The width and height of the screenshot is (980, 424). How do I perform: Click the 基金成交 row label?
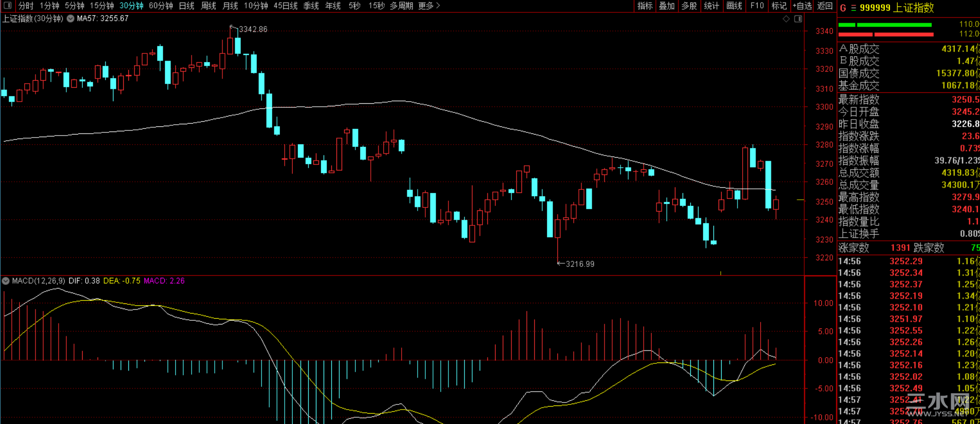pyautogui.click(x=859, y=86)
